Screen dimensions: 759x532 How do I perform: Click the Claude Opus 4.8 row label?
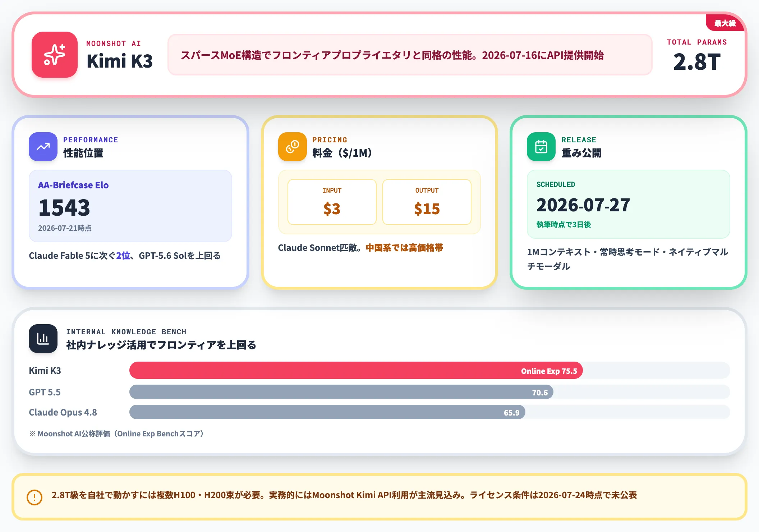pyautogui.click(x=63, y=412)
